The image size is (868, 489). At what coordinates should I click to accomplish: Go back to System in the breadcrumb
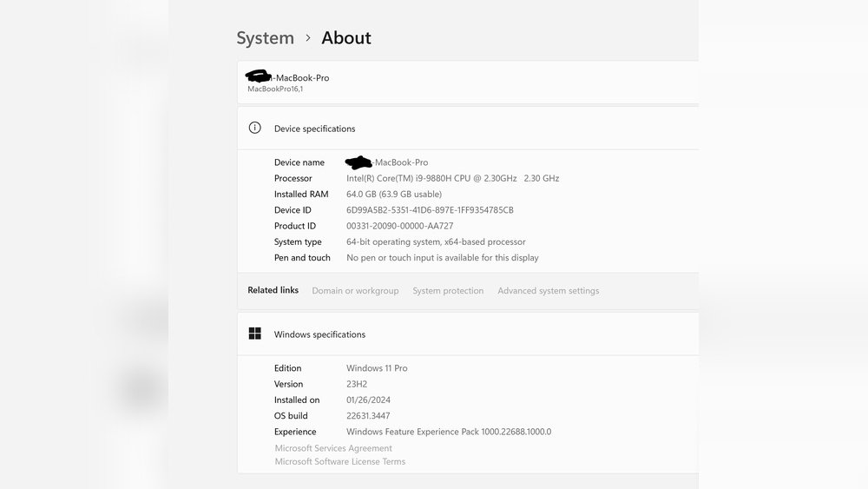pos(265,37)
